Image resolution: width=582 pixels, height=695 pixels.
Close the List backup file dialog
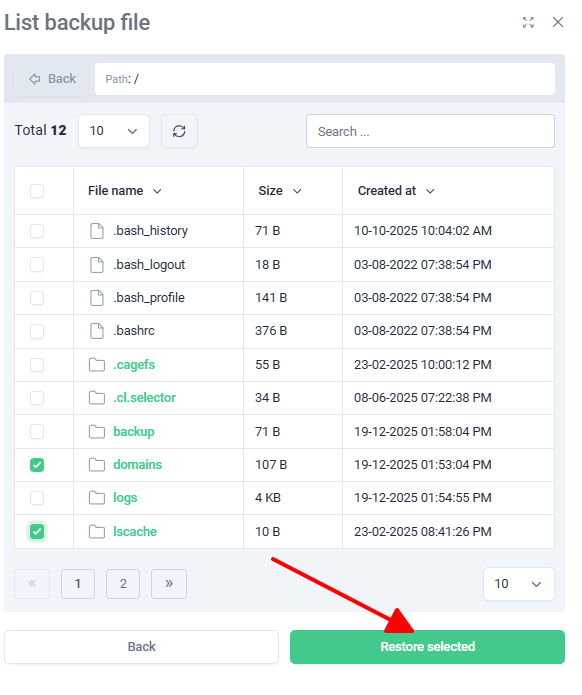coord(558,22)
